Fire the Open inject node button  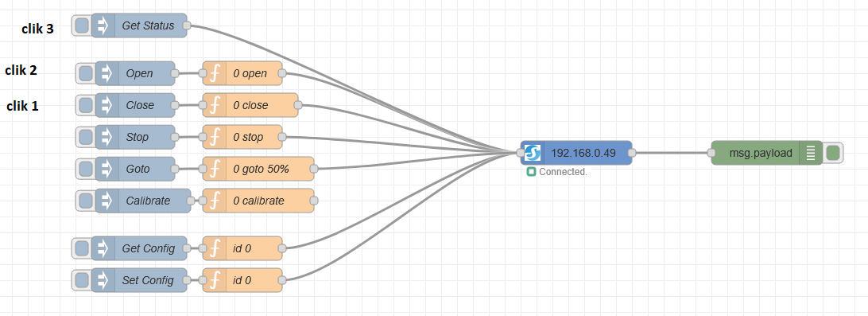[x=86, y=73]
